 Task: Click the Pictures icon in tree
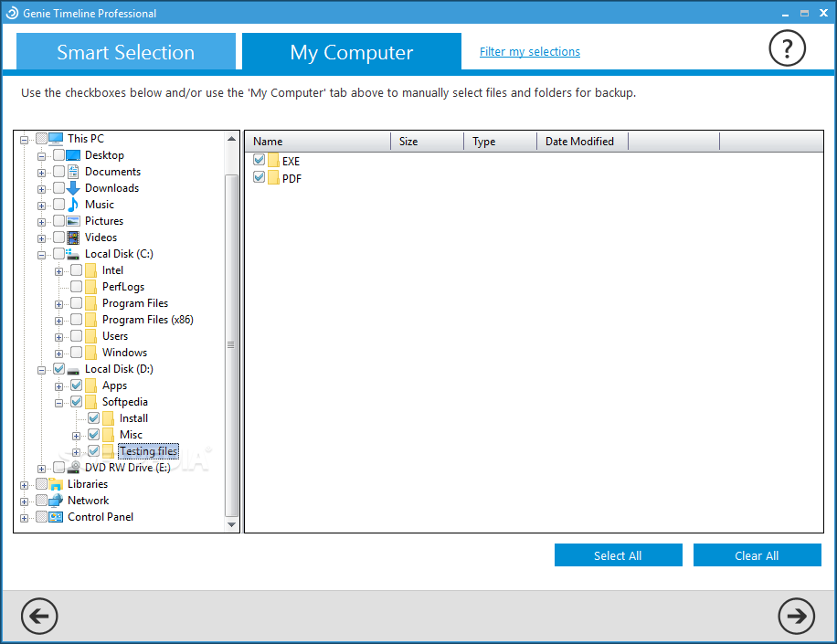click(73, 221)
